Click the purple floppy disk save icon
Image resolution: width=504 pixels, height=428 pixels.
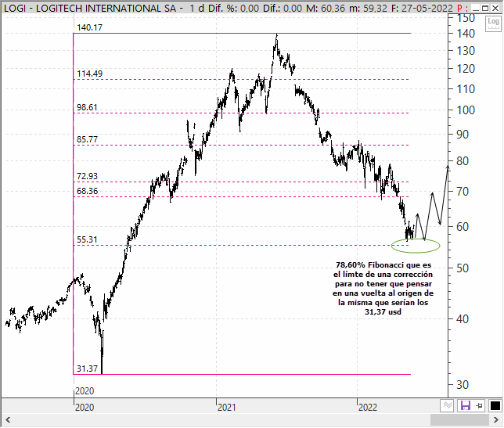tap(465, 405)
